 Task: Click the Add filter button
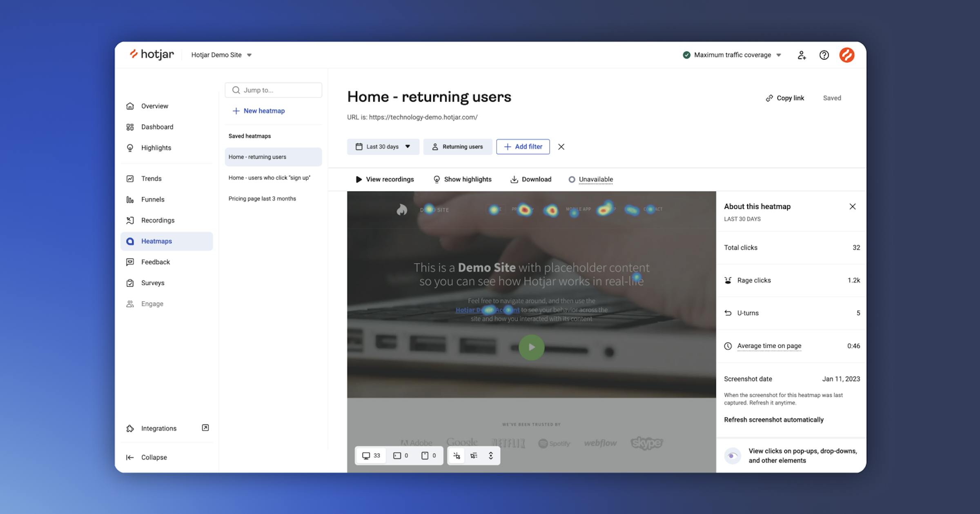tap(523, 147)
